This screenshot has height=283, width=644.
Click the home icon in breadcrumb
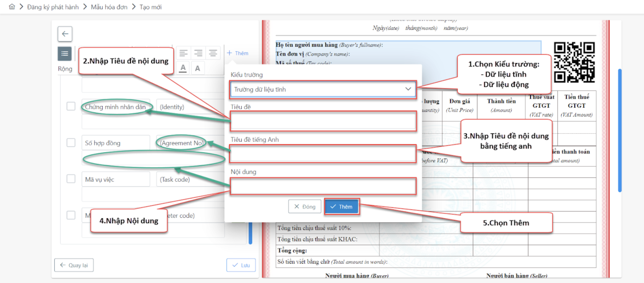[12, 7]
